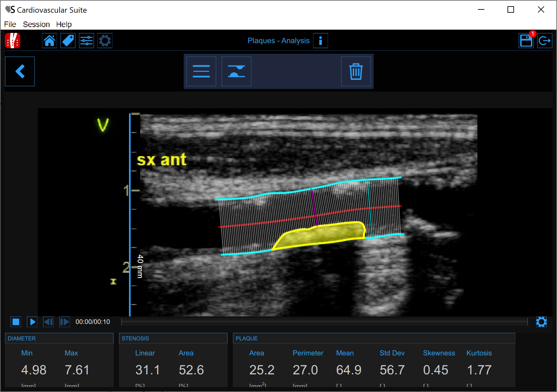Delete analysis with the trash icon

[x=356, y=71]
